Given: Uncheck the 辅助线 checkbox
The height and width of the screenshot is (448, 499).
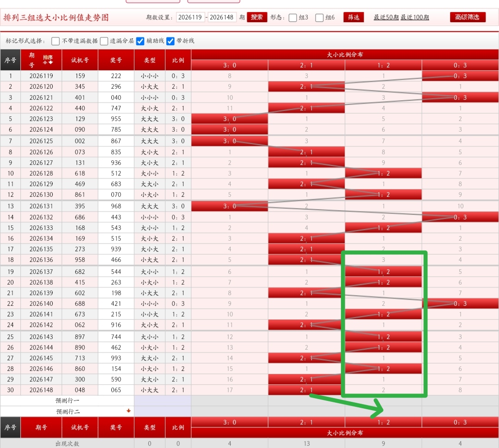Looking at the screenshot, I should (140, 41).
